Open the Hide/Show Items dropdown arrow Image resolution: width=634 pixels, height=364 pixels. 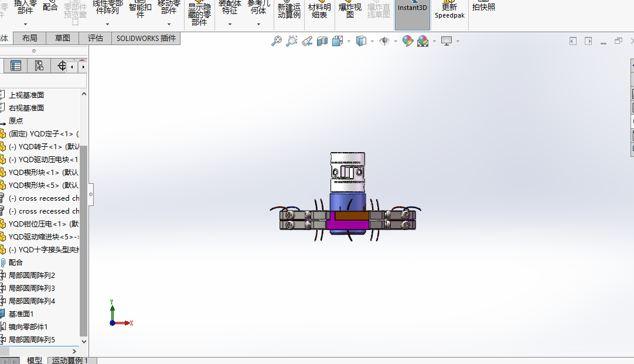[396, 41]
